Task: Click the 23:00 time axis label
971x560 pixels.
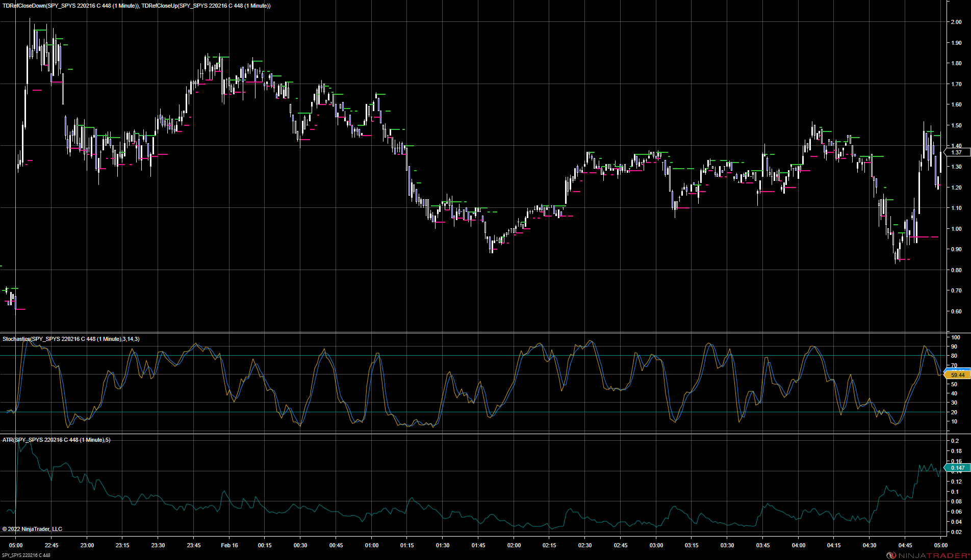Action: [x=87, y=545]
